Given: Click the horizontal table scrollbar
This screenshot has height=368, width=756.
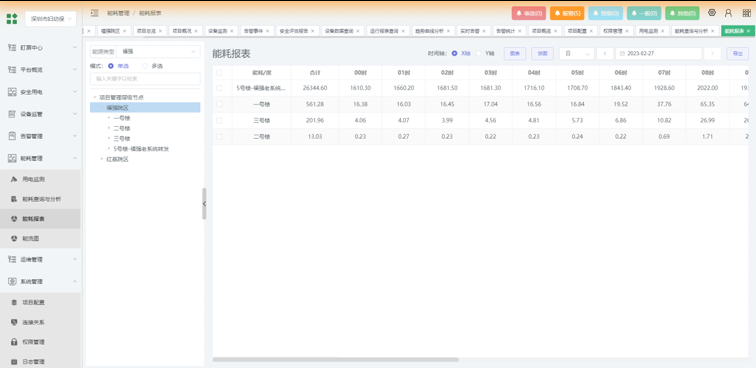Looking at the screenshot, I should (336, 360).
